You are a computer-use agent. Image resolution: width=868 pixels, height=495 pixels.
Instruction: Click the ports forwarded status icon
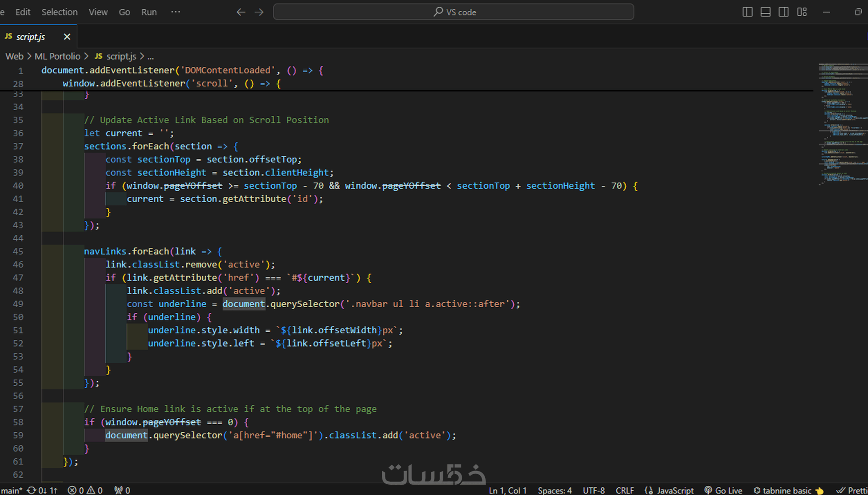pos(122,490)
